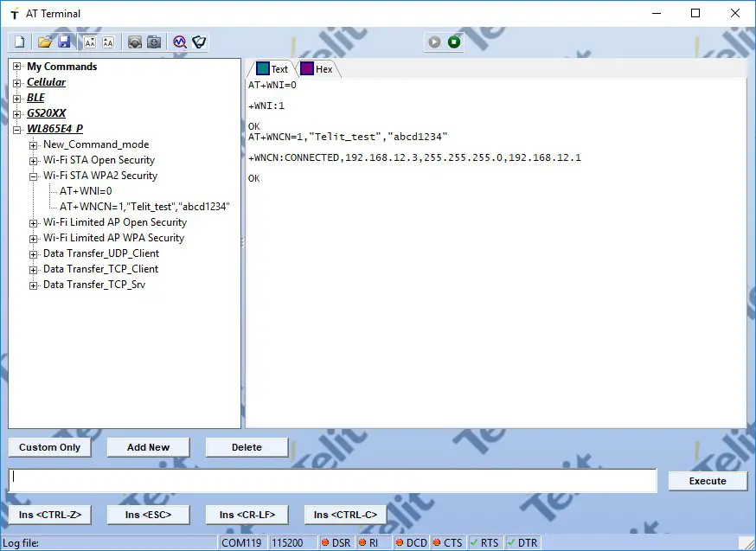The image size is (756, 551).
Task: Click the download-to-device toolbar icon
Action: click(x=154, y=42)
